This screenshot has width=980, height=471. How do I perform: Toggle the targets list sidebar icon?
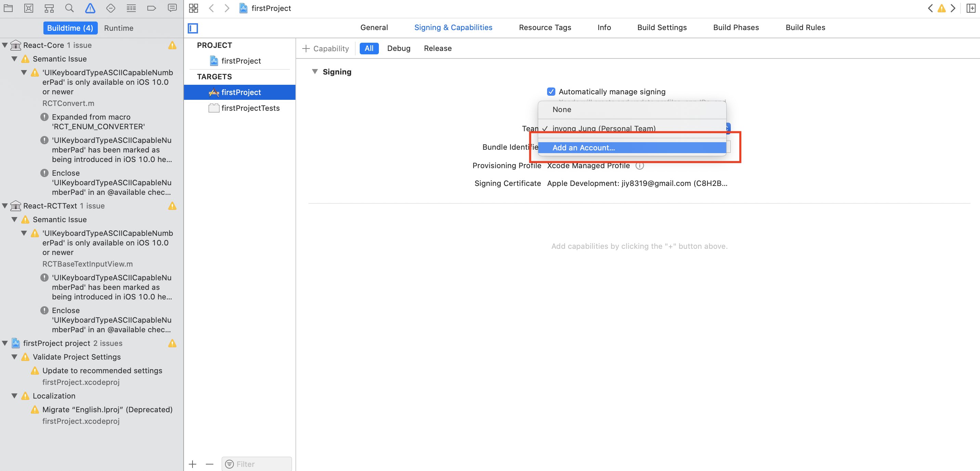[193, 28]
